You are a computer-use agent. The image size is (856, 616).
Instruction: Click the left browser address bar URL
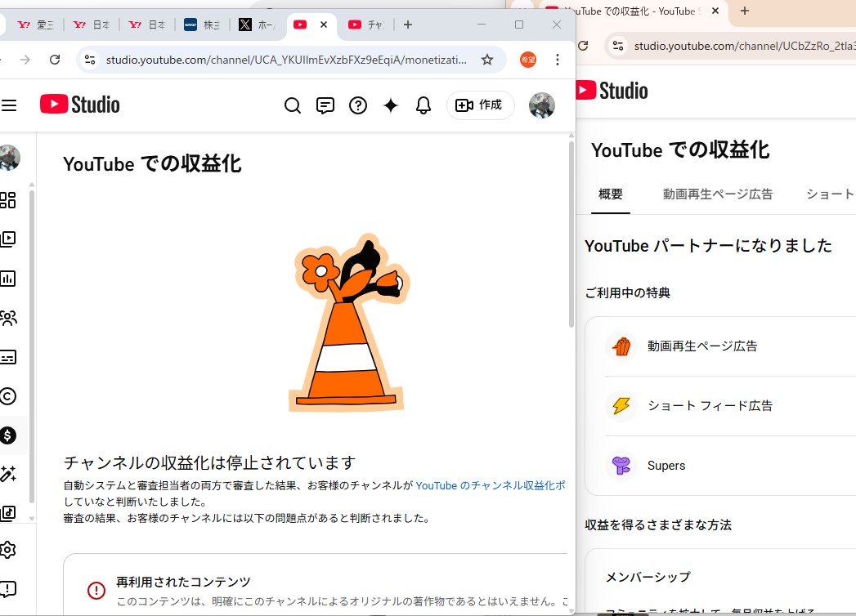click(286, 60)
